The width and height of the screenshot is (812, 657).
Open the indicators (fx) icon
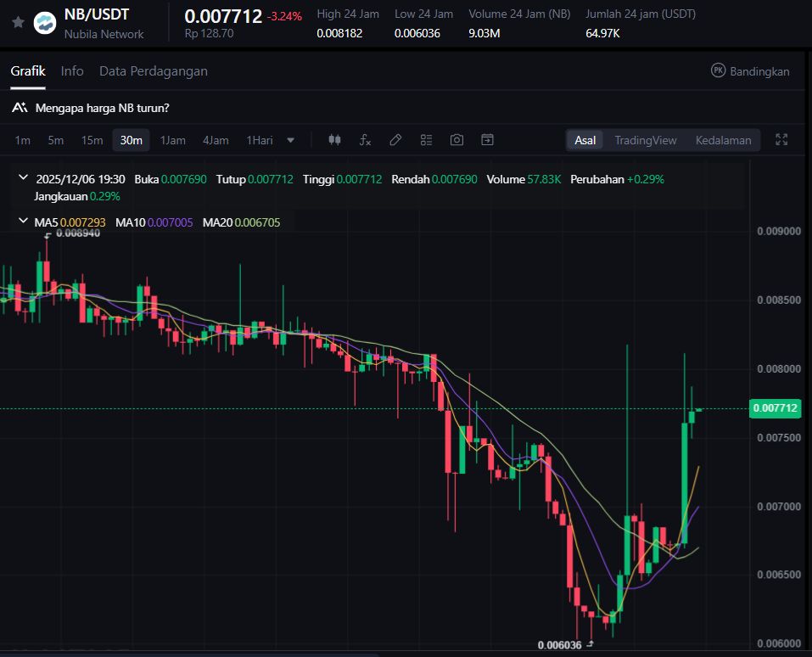365,140
